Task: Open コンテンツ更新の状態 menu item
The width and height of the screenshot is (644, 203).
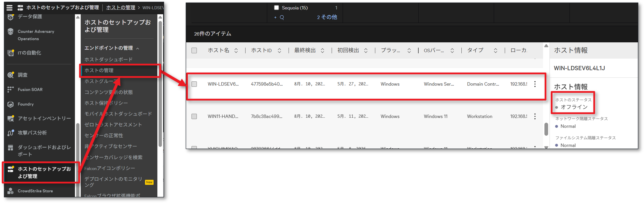Action: [108, 92]
